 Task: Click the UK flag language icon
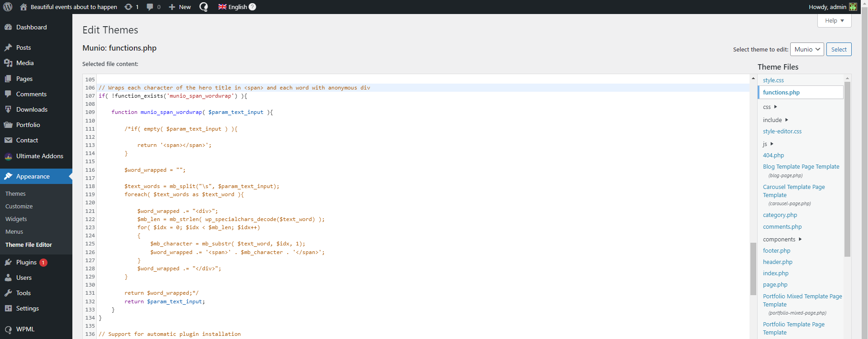(222, 7)
